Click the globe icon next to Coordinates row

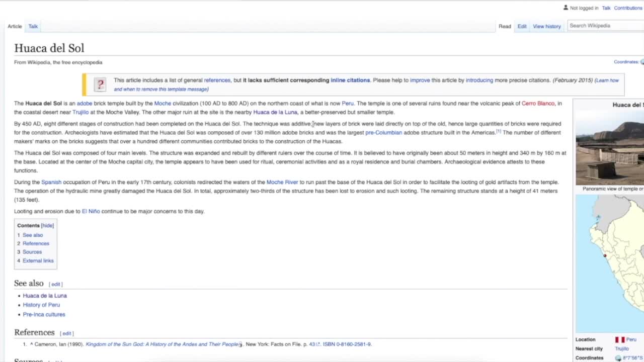click(x=618, y=358)
